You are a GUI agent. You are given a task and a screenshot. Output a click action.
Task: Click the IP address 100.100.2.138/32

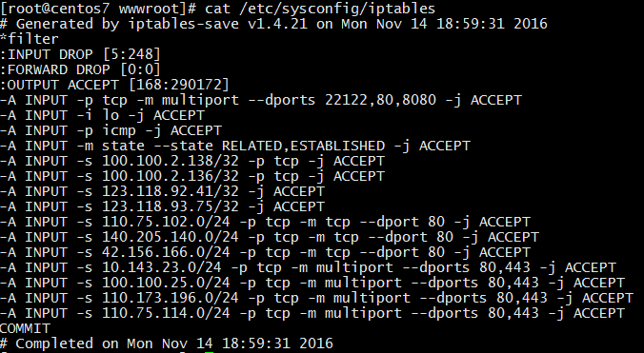(171, 161)
